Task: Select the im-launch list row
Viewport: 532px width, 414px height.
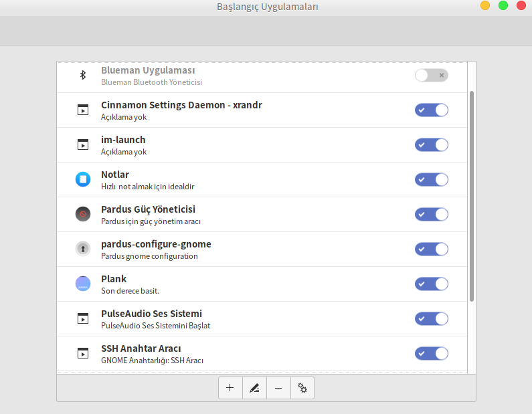Action: (262, 144)
